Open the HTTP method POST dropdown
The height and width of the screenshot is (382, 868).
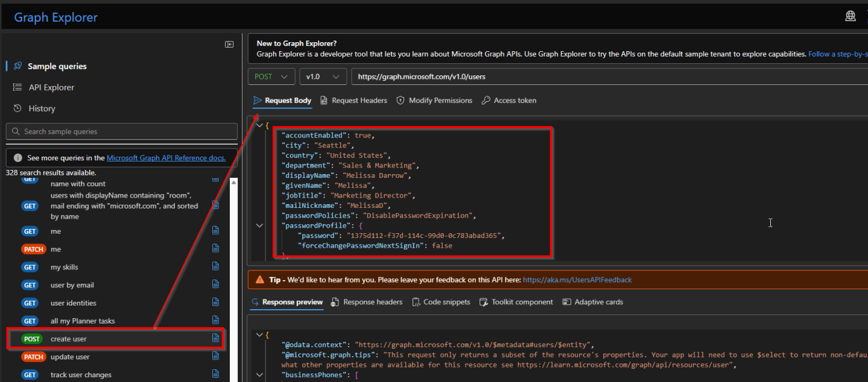tap(271, 77)
